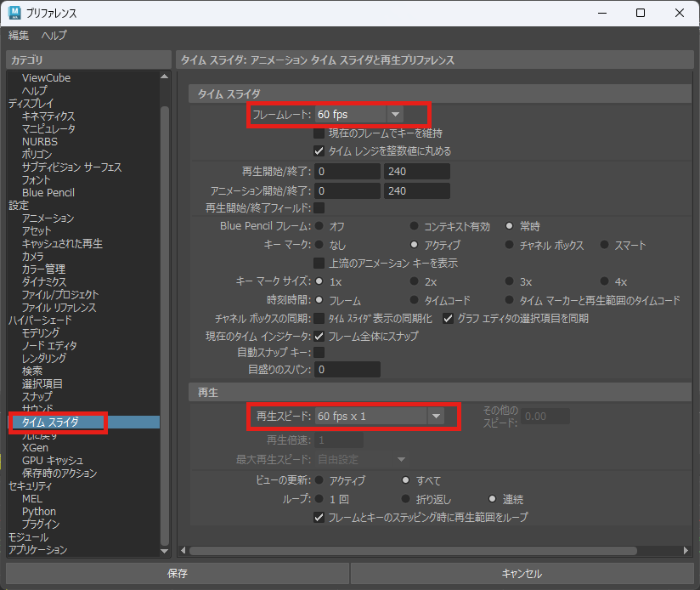Click 再生終了 end field value 240
This screenshot has height=590, width=700.
point(417,172)
